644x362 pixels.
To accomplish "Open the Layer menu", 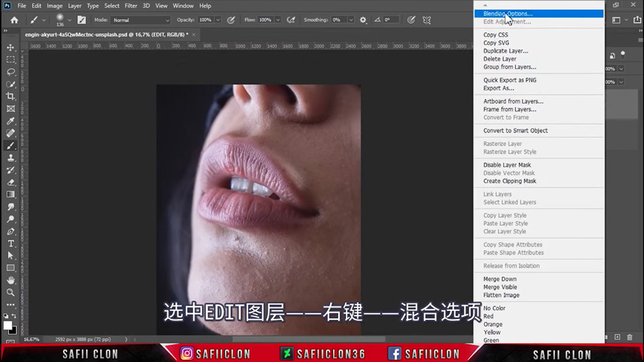I will click(x=74, y=6).
